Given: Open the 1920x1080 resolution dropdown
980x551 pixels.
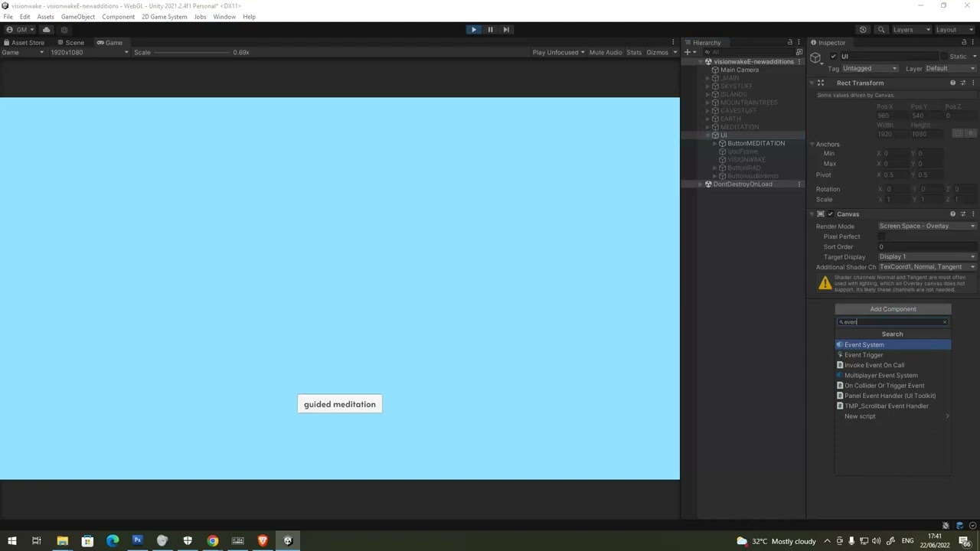Looking at the screenshot, I should 89,53.
